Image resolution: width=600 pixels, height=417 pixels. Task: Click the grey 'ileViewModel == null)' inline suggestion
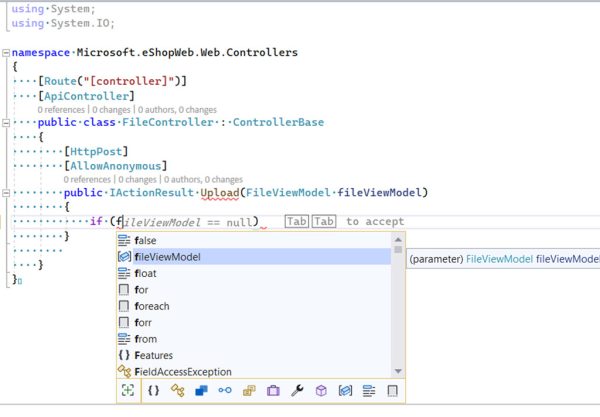[x=191, y=222]
